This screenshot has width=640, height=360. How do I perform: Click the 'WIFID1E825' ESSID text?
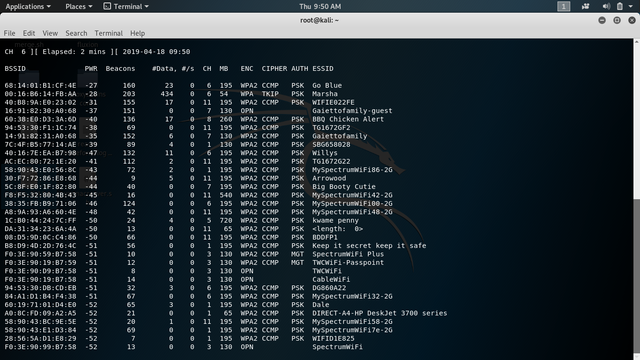tap(333, 338)
